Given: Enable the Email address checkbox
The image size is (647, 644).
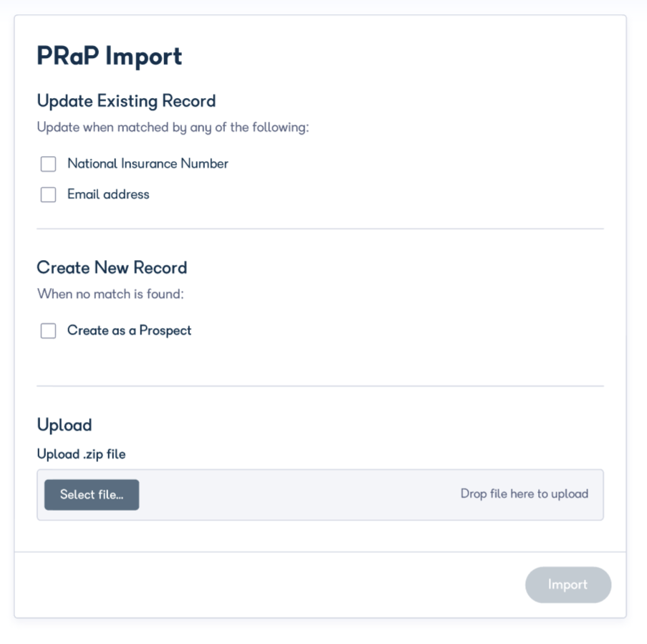Looking at the screenshot, I should tap(48, 194).
